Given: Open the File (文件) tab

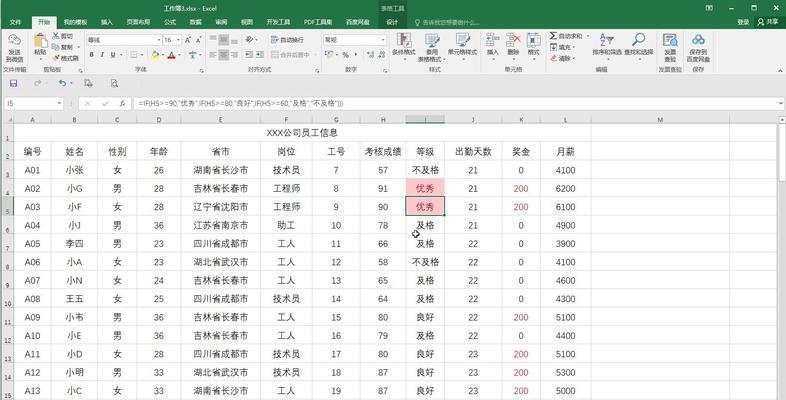Looking at the screenshot, I should (16, 22).
